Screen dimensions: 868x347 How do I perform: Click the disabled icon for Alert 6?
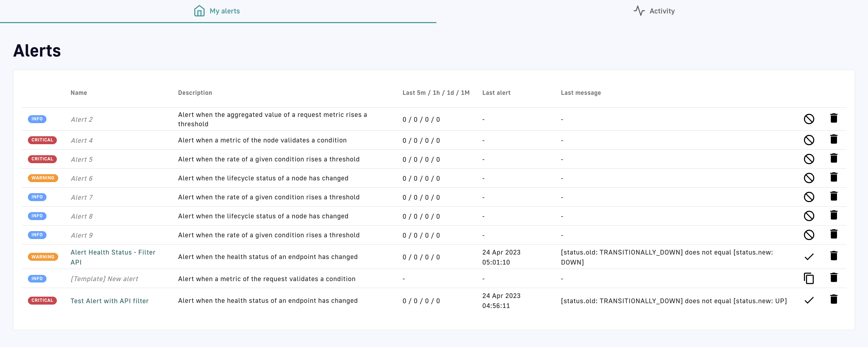809,178
